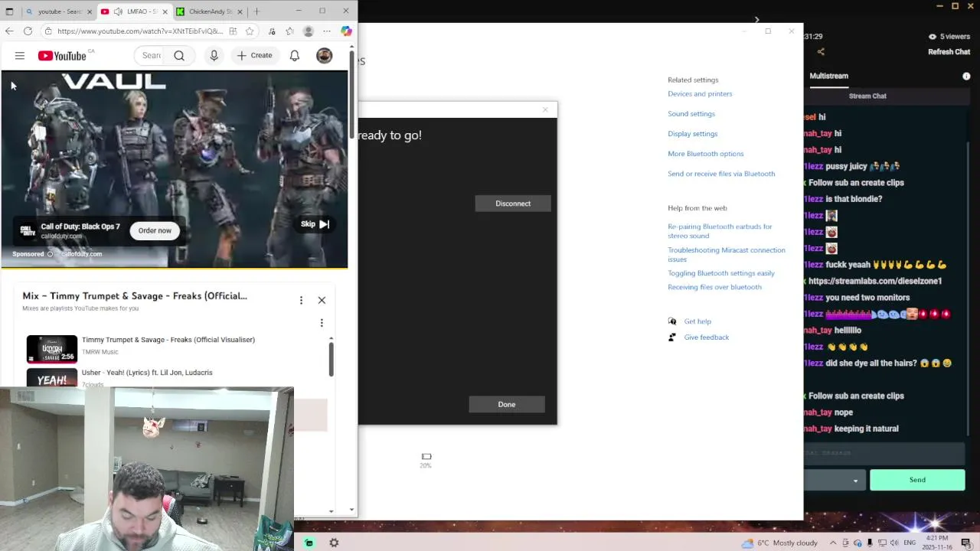Click the share icon in stream panel
Viewport: 980px width, 551px height.
coord(821,52)
